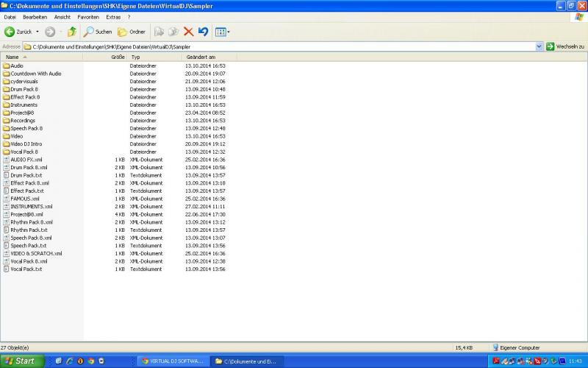This screenshot has width=588, height=368.
Task: Click the Start button
Action: [22, 361]
